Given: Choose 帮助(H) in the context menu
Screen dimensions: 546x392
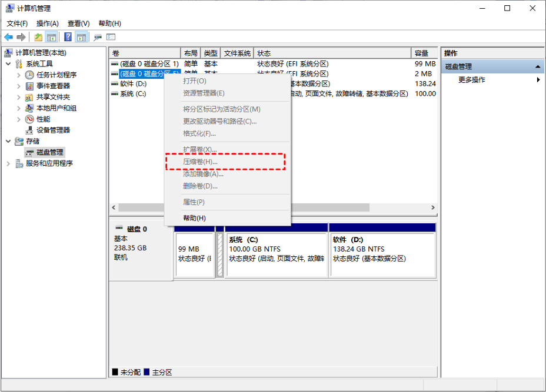Looking at the screenshot, I should (194, 218).
